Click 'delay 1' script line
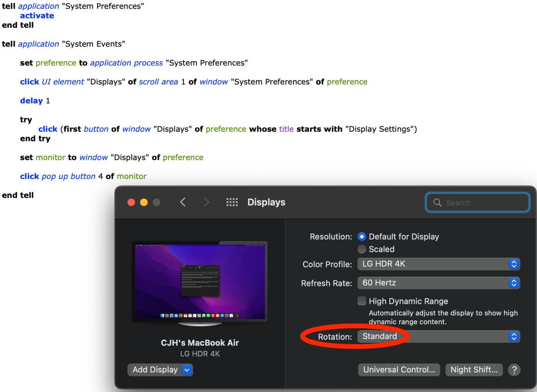The width and height of the screenshot is (537, 392). pos(35,101)
